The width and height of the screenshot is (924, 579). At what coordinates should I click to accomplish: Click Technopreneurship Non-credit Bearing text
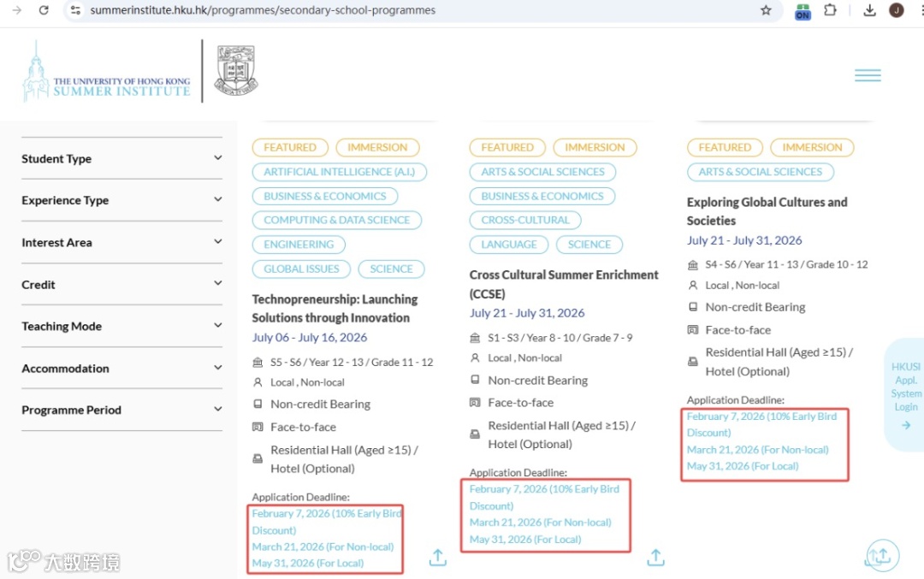(x=321, y=404)
